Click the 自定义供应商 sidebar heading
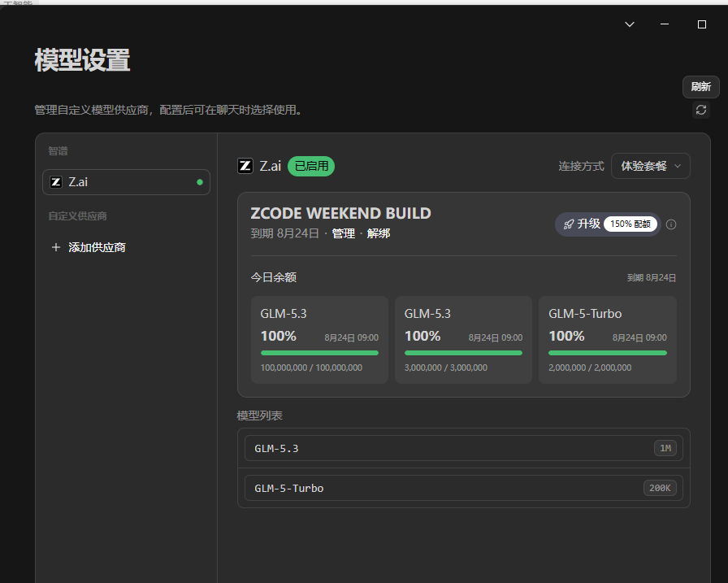Viewport: 728px width, 583px height. coord(77,216)
